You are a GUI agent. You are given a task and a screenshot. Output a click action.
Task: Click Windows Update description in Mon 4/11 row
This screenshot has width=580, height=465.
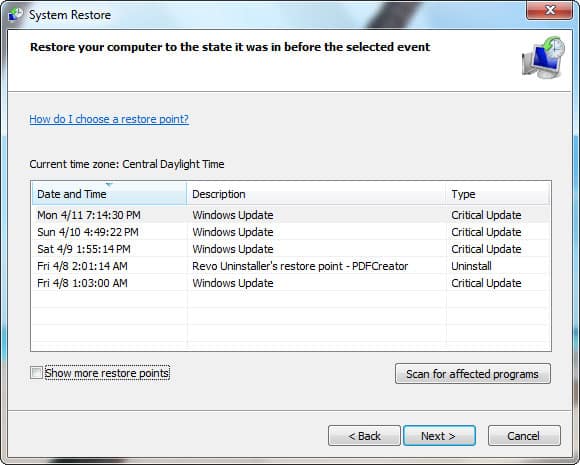point(233,215)
